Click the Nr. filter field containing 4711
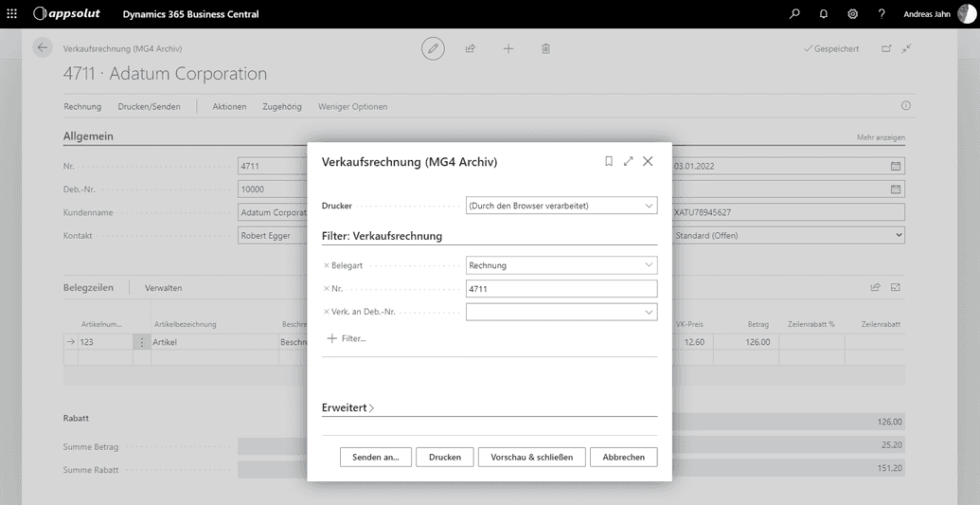The height and width of the screenshot is (505, 980). (561, 289)
